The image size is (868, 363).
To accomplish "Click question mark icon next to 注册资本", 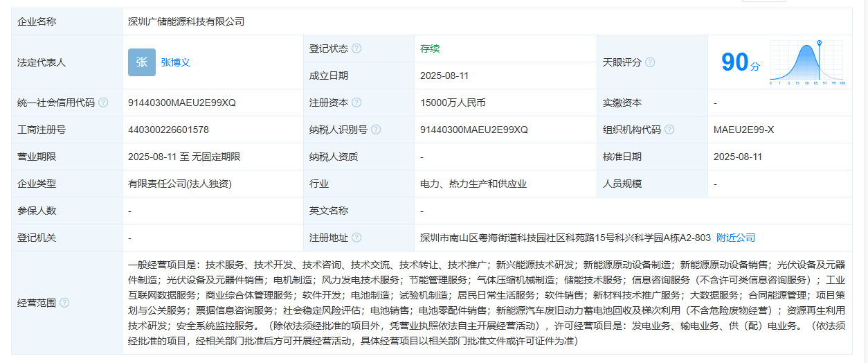I will pyautogui.click(x=356, y=103).
